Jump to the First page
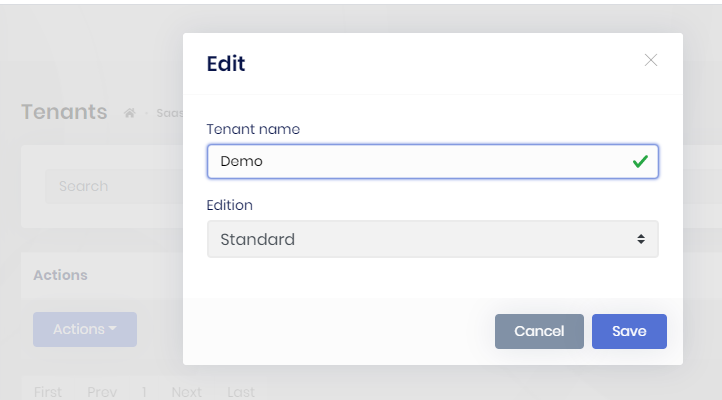The height and width of the screenshot is (400, 722). 48,392
